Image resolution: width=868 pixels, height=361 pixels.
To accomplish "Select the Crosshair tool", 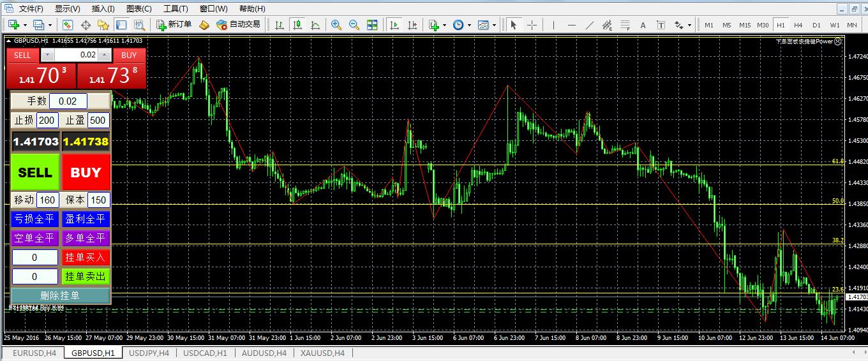I will tap(532, 25).
